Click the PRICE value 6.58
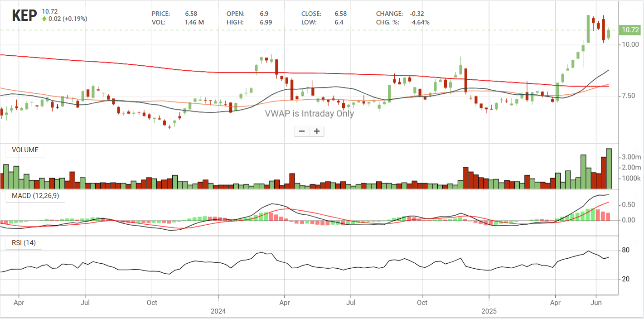The width and height of the screenshot is (644, 319). pyautogui.click(x=191, y=14)
